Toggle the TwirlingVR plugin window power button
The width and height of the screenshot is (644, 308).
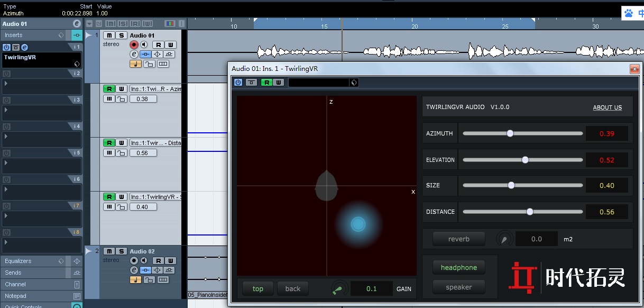point(238,83)
